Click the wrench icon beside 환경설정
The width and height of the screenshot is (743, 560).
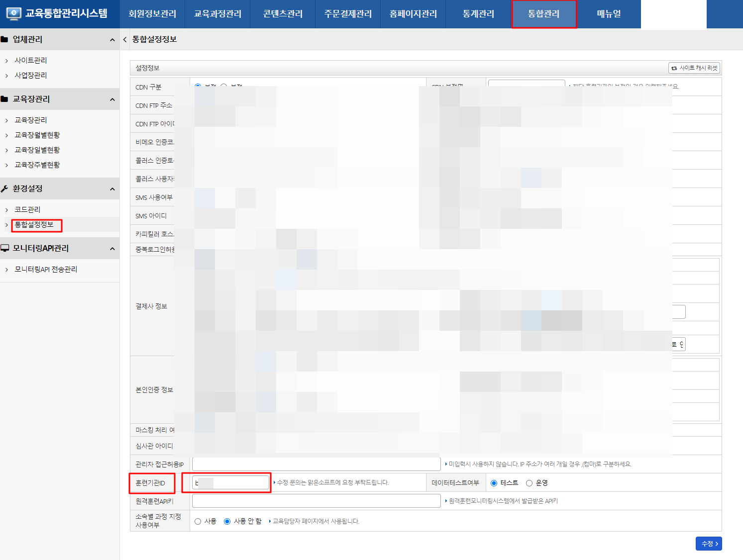coord(4,188)
